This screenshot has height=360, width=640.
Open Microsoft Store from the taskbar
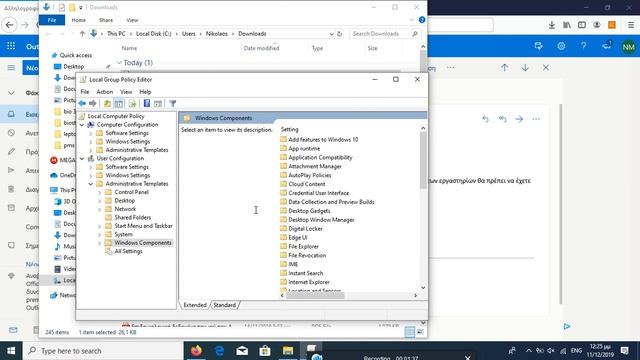click(265, 351)
